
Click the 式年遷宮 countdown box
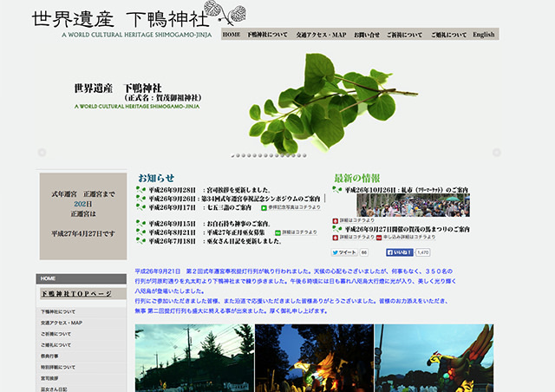[83, 216]
